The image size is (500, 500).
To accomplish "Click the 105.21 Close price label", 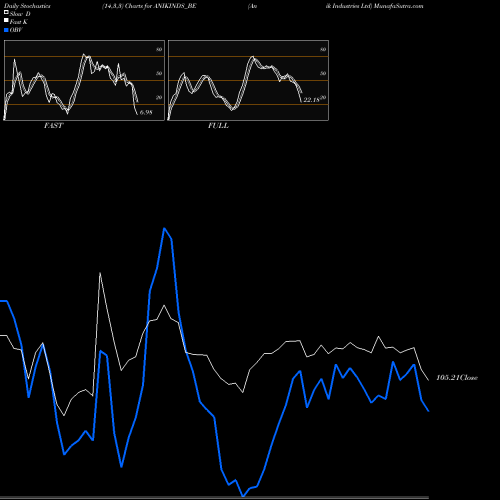I will click(457, 378).
